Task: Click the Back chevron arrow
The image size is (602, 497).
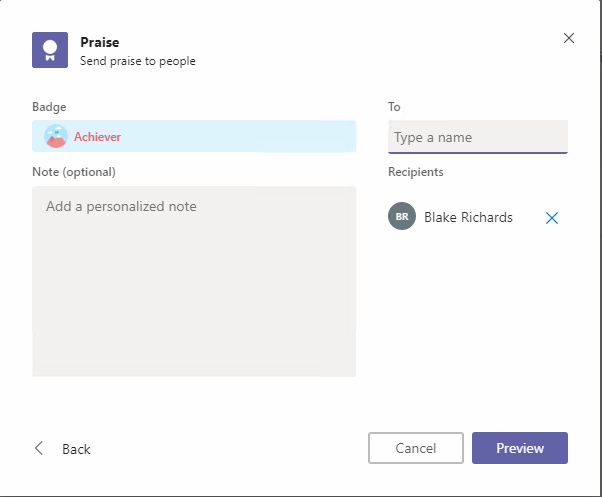Action: pos(40,449)
